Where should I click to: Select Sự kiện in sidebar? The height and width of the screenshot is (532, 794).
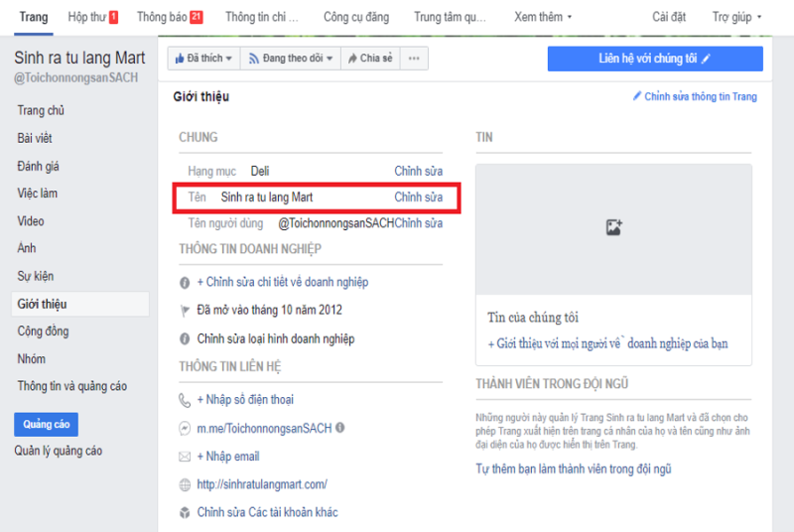(x=36, y=276)
